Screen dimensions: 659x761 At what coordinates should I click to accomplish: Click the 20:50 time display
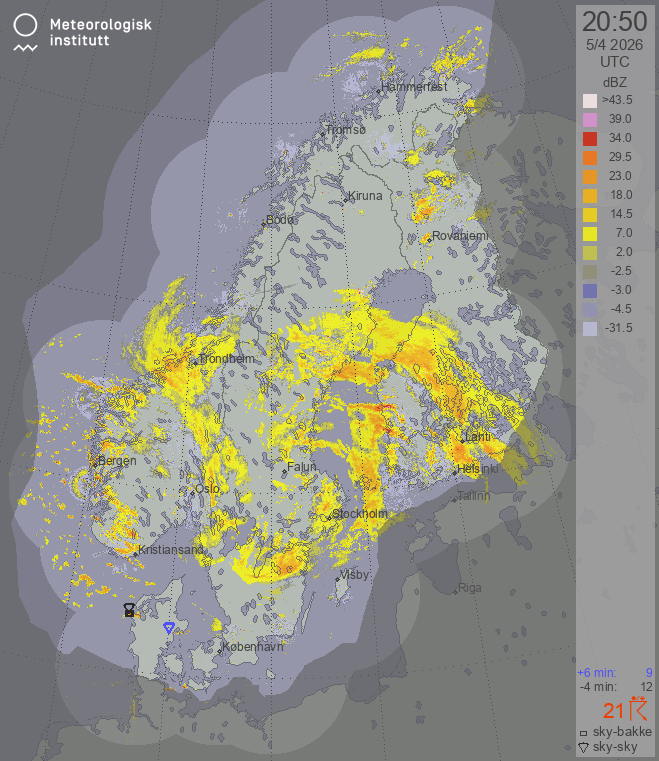[x=614, y=22]
